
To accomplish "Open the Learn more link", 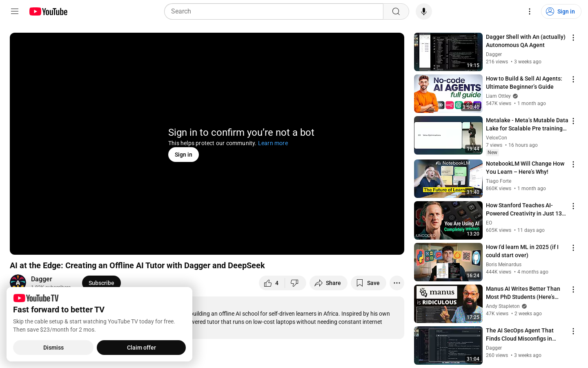I will click(273, 143).
